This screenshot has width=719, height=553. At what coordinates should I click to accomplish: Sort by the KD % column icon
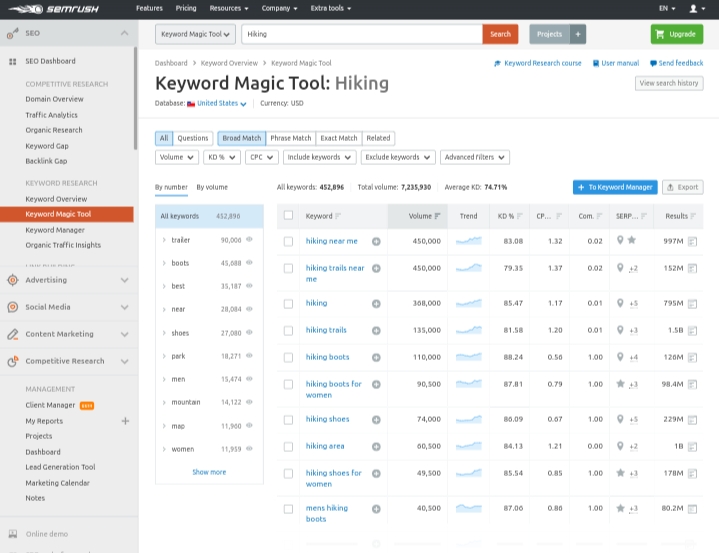click(520, 216)
